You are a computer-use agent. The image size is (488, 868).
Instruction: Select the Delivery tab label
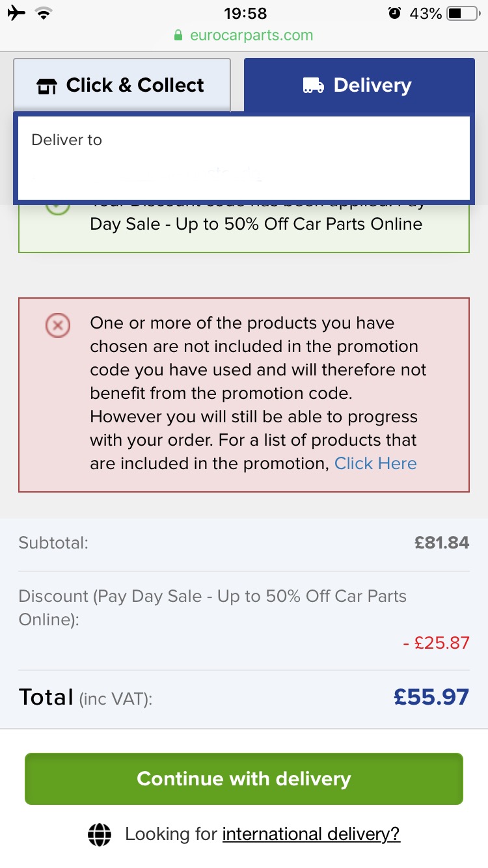pyautogui.click(x=372, y=85)
